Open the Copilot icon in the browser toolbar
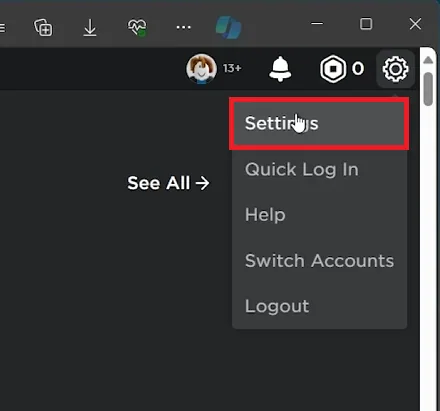The width and height of the screenshot is (440, 411). [x=228, y=27]
